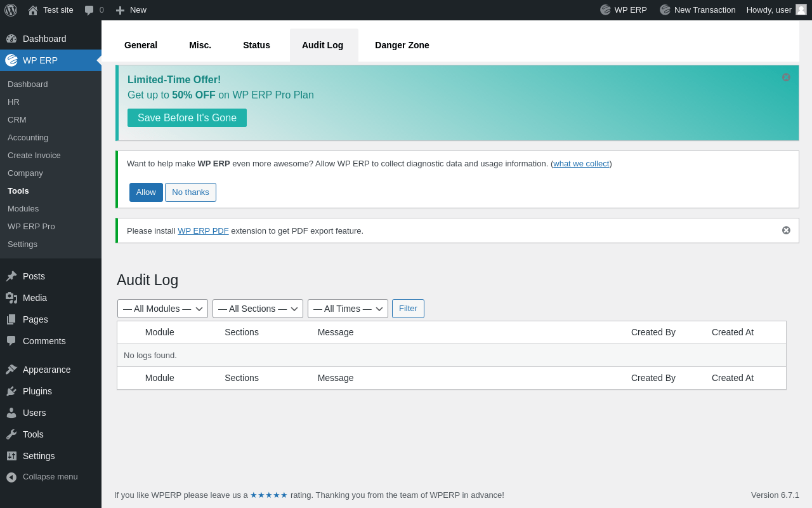Click the Users person icon
The width and height of the screenshot is (812, 508).
[x=11, y=413]
